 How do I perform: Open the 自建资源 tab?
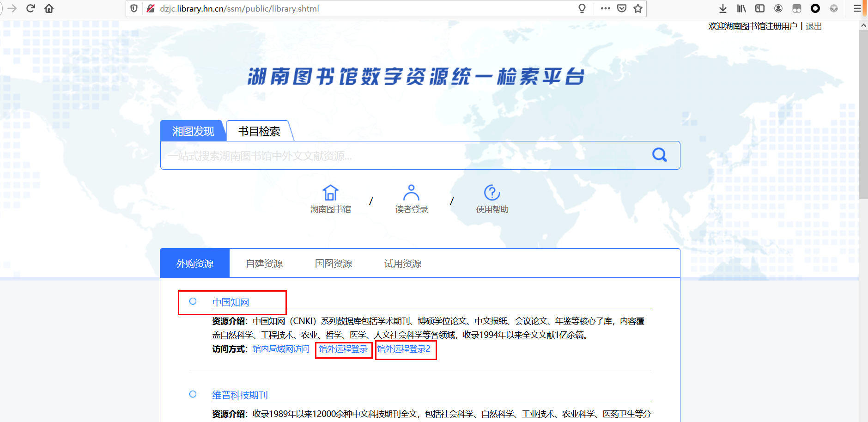click(264, 263)
